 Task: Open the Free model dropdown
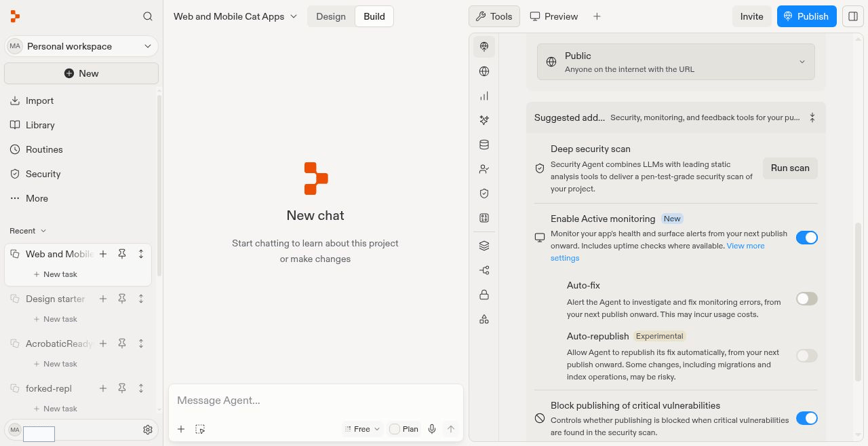pos(363,429)
